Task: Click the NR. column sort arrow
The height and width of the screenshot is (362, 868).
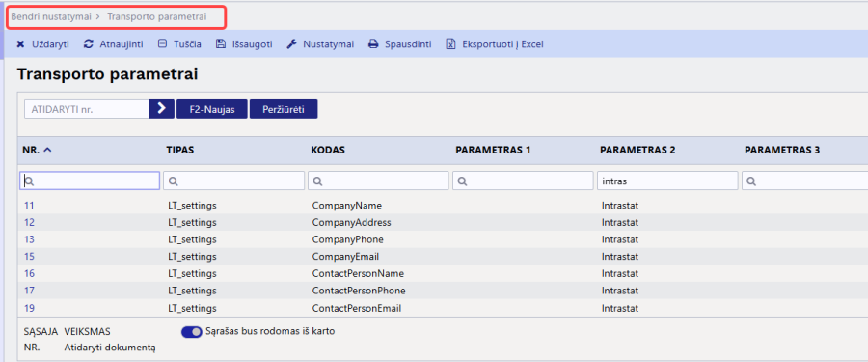Action: [47, 150]
